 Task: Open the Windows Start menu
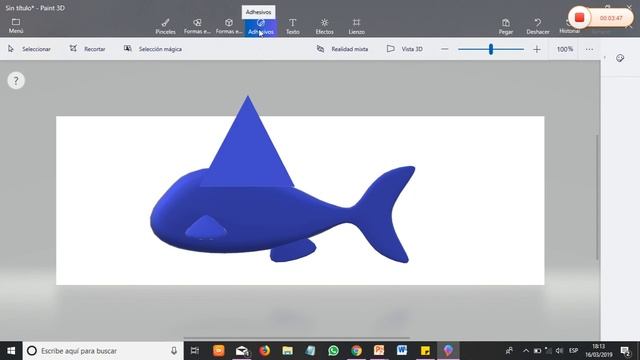(x=11, y=351)
